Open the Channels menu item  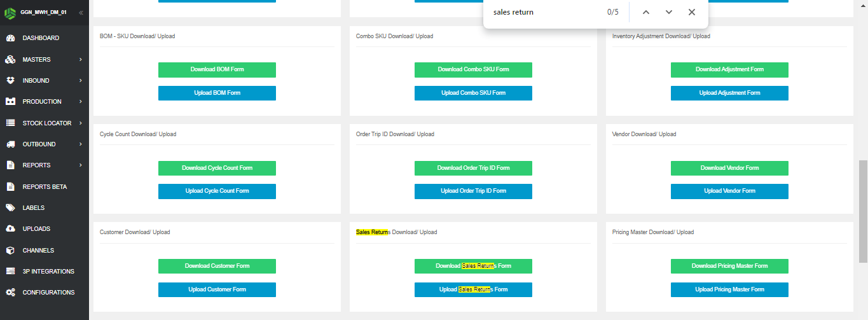[38, 251]
